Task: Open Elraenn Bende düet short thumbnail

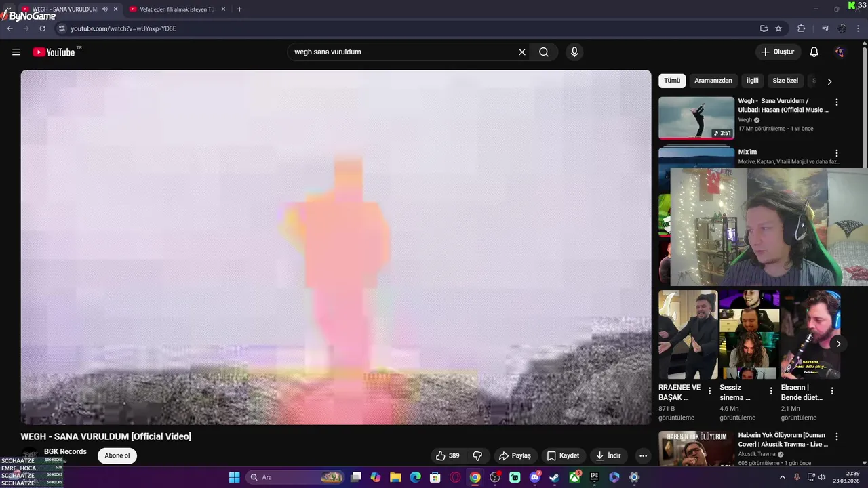Action: point(810,335)
